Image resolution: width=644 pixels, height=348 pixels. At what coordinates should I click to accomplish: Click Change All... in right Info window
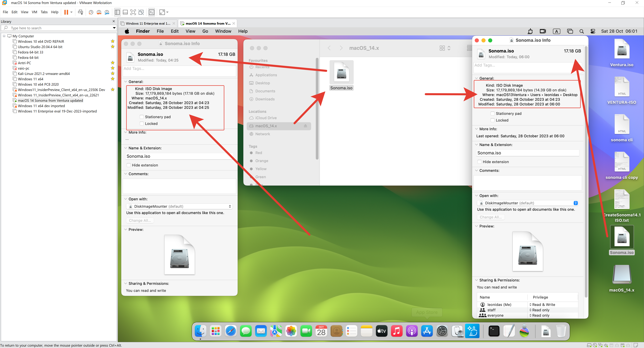[491, 217]
